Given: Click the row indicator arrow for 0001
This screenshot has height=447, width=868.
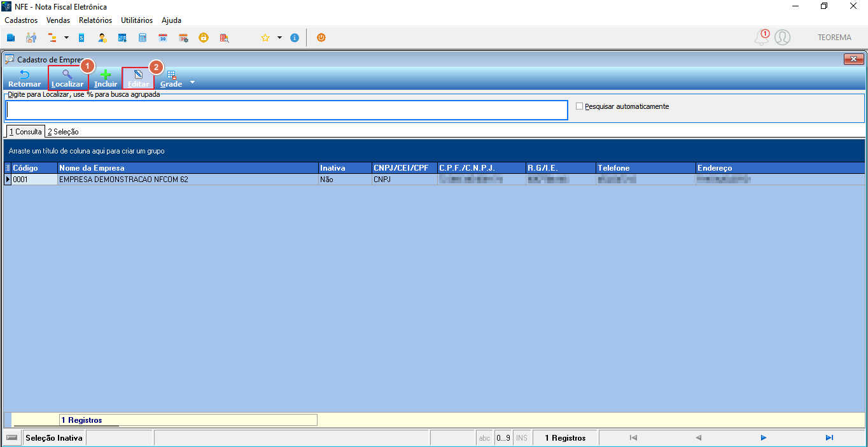Looking at the screenshot, I should (8, 180).
